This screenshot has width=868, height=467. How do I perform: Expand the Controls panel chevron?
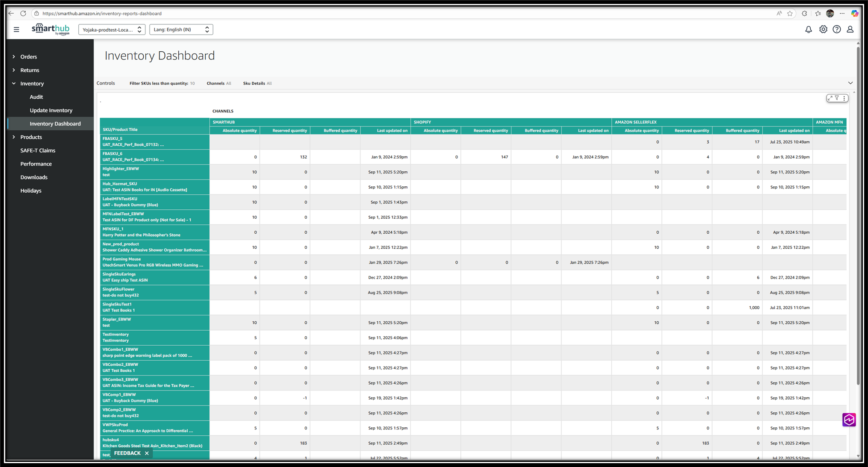(x=850, y=83)
